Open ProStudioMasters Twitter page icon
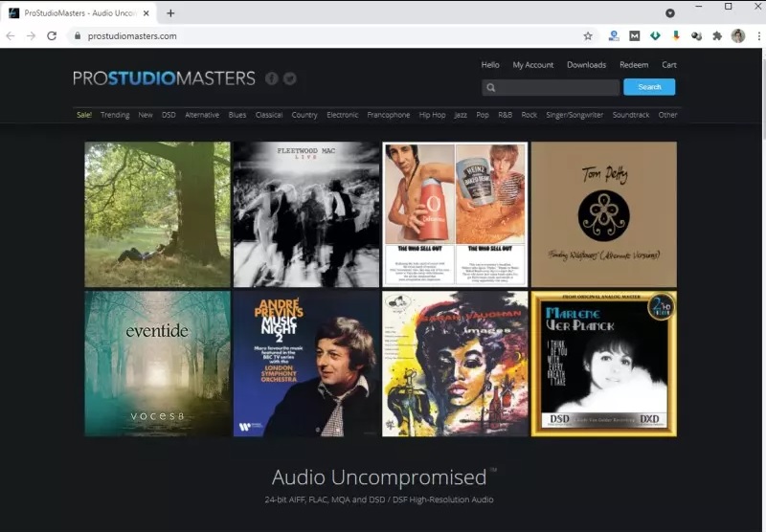The height and width of the screenshot is (532, 766). click(290, 78)
